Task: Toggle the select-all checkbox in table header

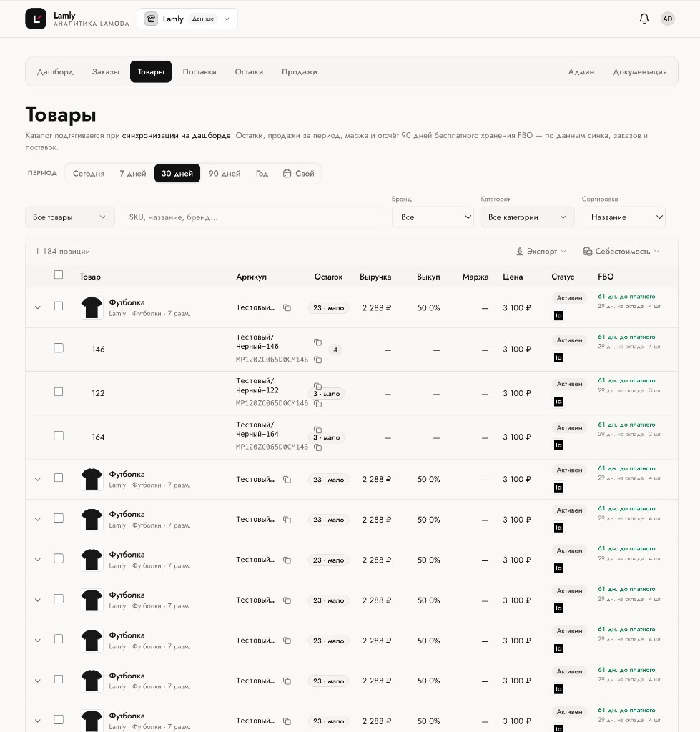Action: pos(59,274)
